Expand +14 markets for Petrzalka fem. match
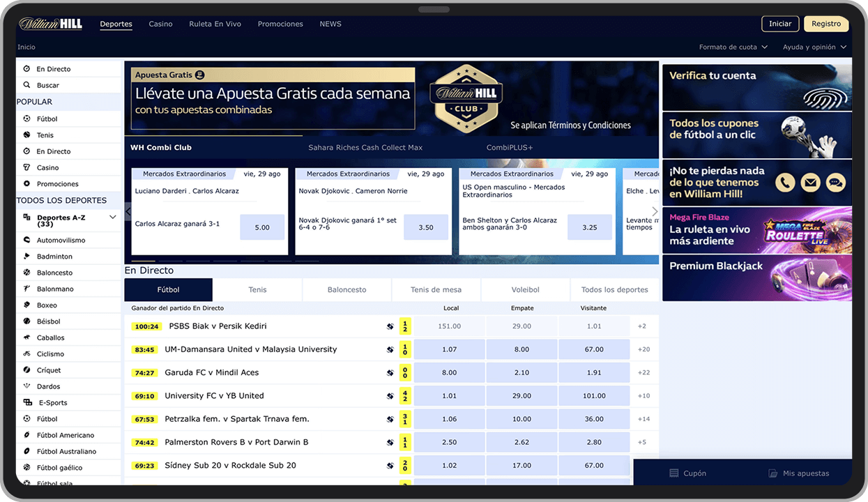Viewport: 868px width, 502px height. [644, 419]
